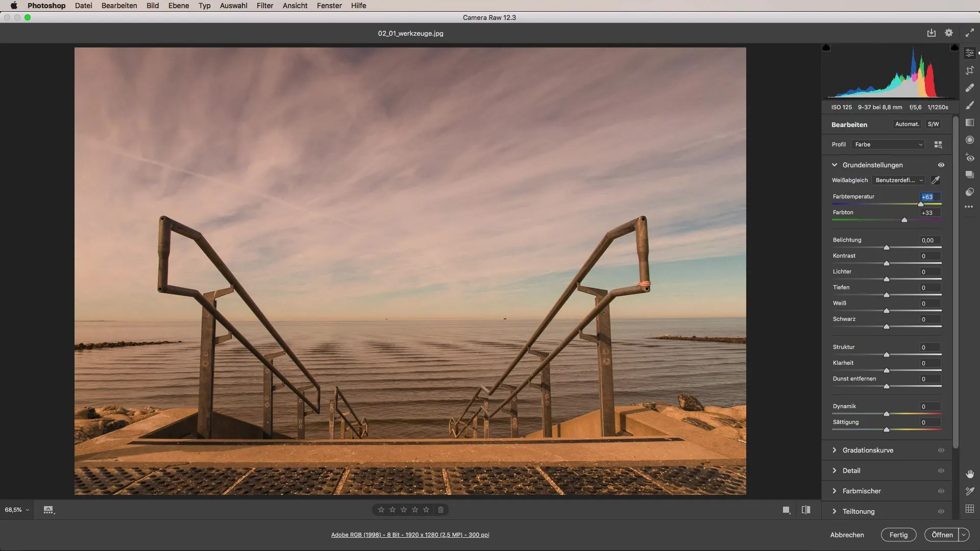Open the Filter menu
The height and width of the screenshot is (551, 980).
point(265,6)
